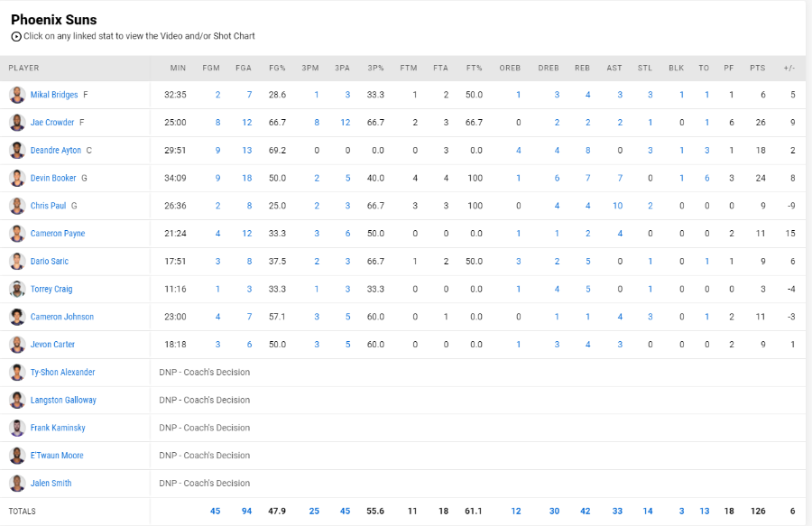Screen dimensions: 812x526
Task: Open Frank Kaminsky player profile link
Action: (x=58, y=428)
